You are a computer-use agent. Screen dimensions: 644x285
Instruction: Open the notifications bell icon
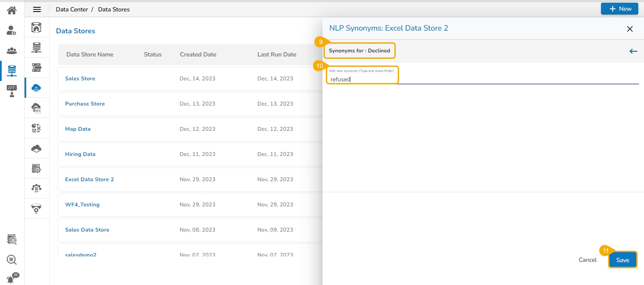pyautogui.click(x=12, y=279)
